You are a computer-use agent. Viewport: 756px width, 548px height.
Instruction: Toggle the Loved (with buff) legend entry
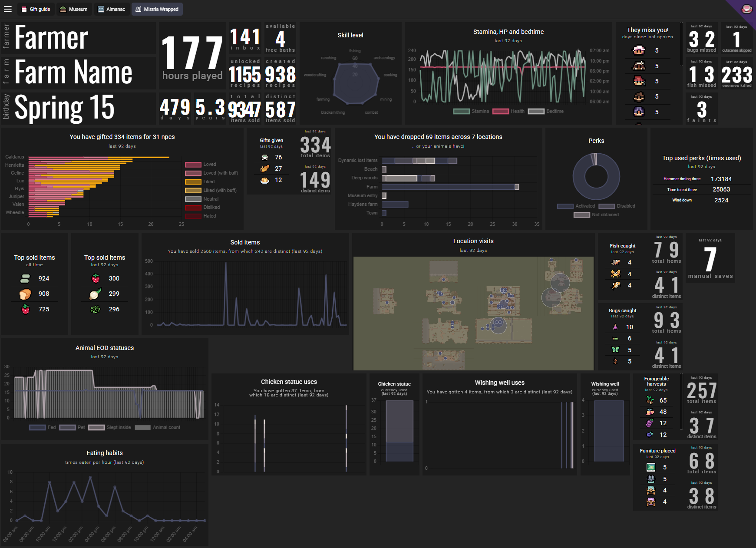(x=211, y=173)
